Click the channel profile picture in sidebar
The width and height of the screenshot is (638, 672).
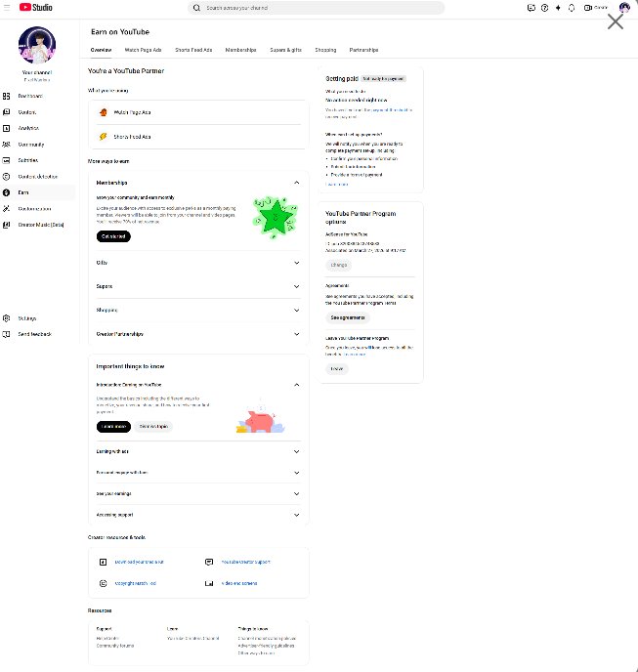pyautogui.click(x=37, y=45)
